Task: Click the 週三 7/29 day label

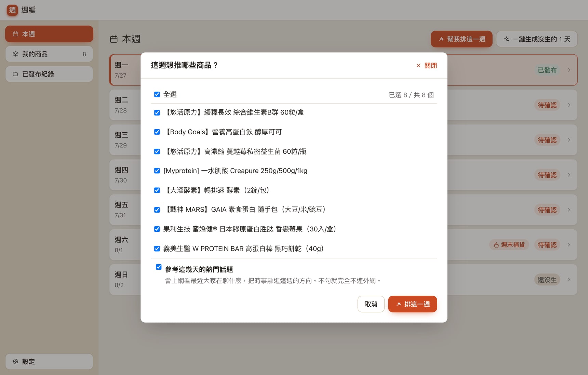Action: pos(121,140)
